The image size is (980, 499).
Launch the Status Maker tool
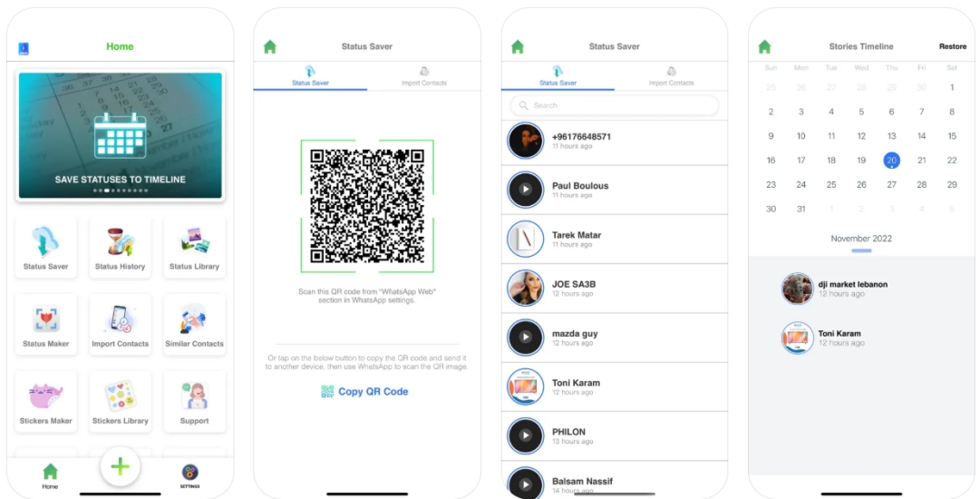pos(45,325)
